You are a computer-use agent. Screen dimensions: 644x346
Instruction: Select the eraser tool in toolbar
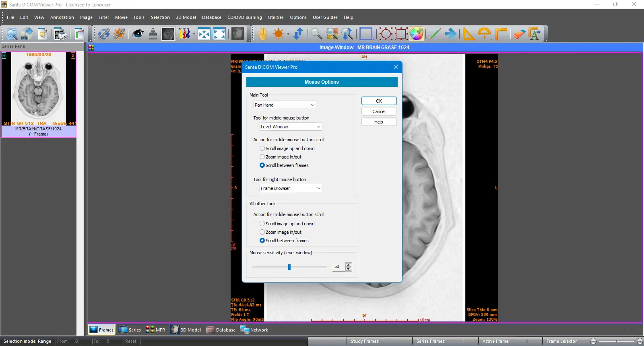tap(519, 34)
